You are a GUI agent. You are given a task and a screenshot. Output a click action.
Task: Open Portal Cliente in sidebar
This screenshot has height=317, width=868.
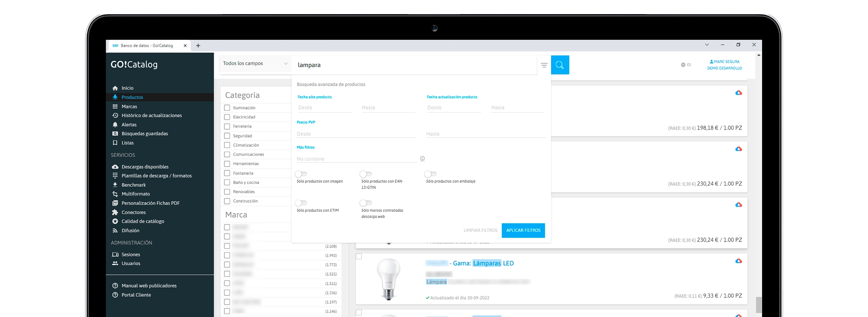[136, 295]
